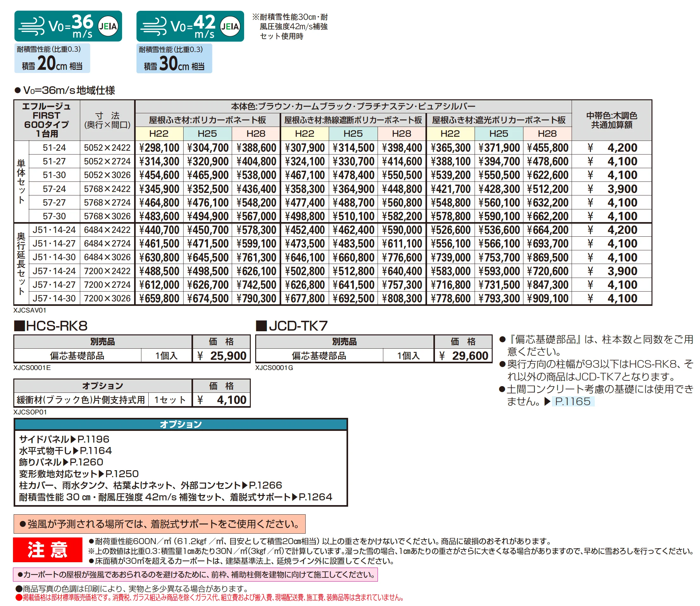This screenshot has width=700, height=606.
Task: Open 柱カバー、雨水タンク P.1266 reference
Action: (x=150, y=485)
